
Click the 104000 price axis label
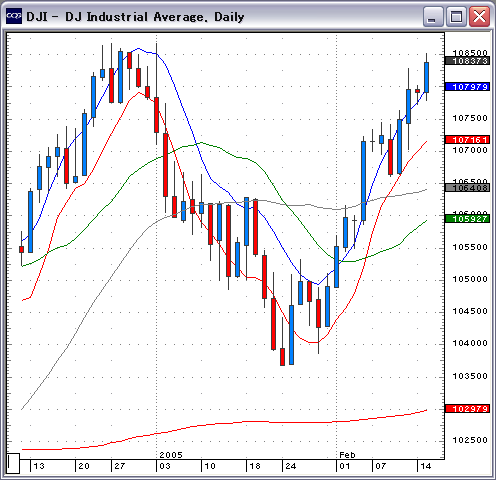pos(470,343)
